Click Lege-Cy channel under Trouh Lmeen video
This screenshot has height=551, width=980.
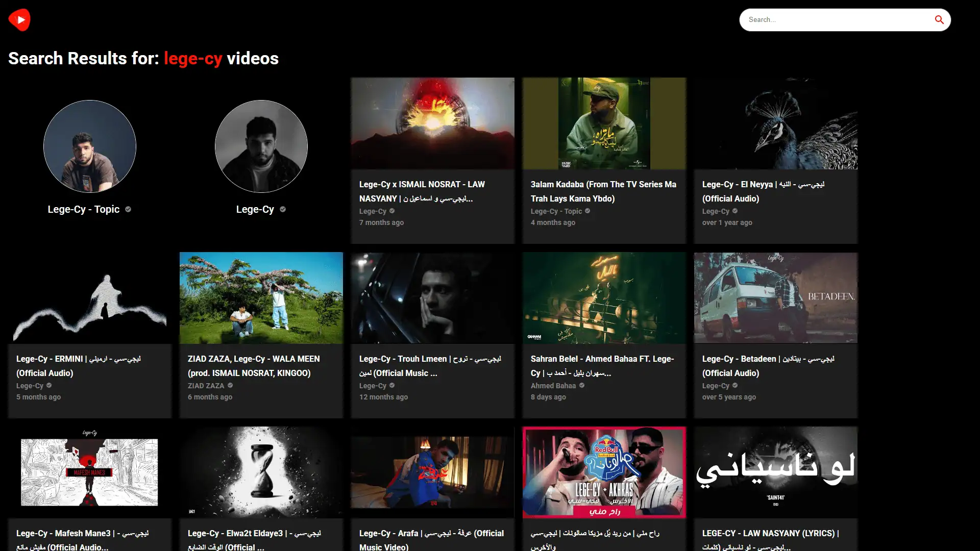coord(373,386)
